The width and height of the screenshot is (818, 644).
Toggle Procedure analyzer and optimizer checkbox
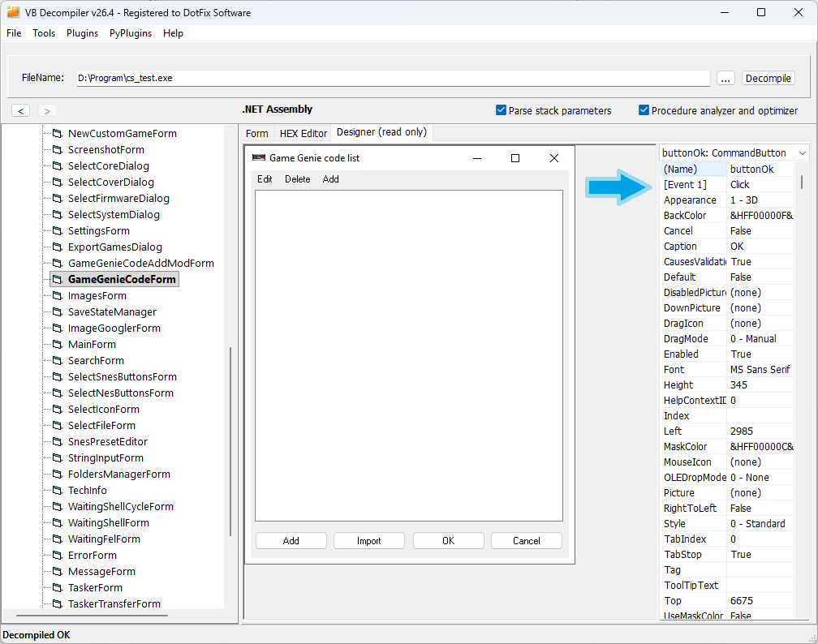click(644, 110)
